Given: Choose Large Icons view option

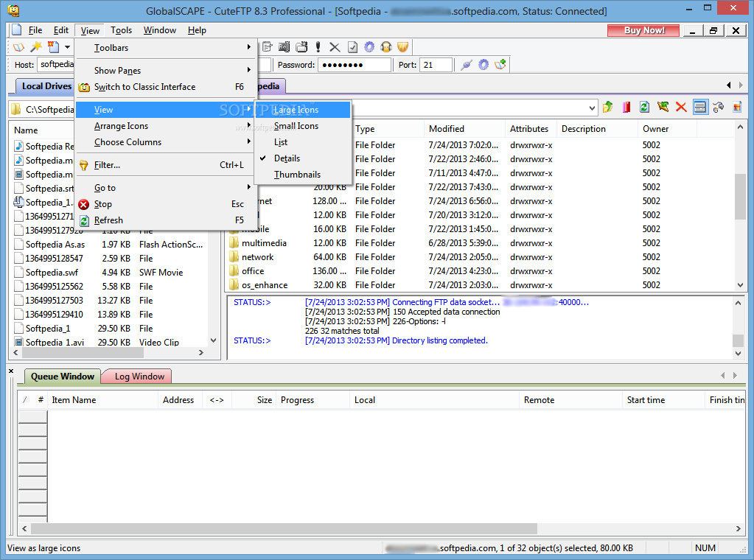Looking at the screenshot, I should coord(303,110).
